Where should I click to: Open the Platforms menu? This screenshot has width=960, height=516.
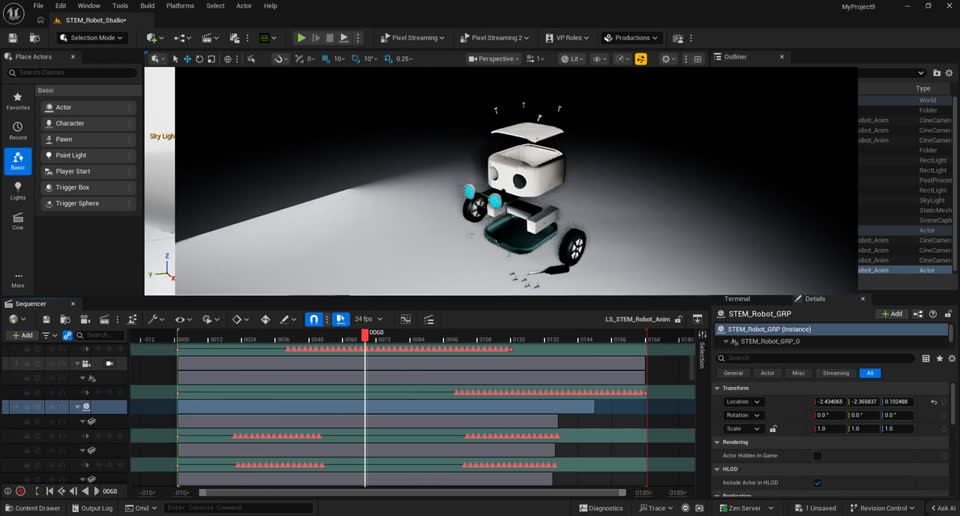pos(180,6)
